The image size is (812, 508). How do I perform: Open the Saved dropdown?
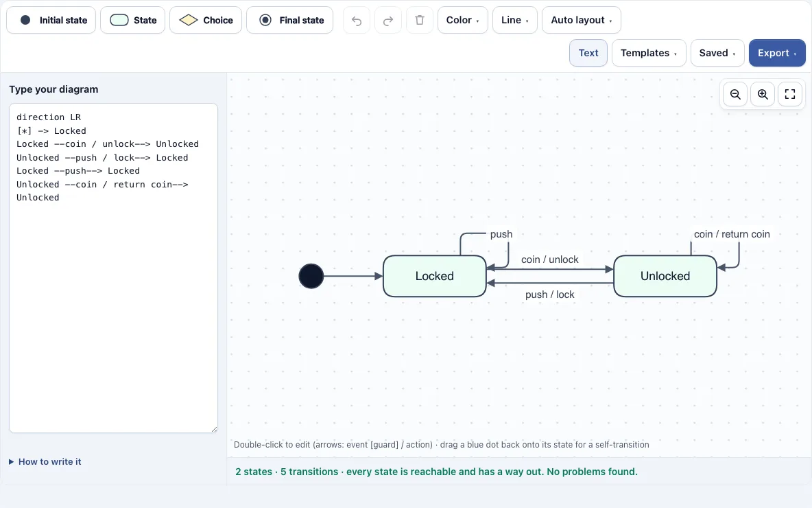coord(717,53)
